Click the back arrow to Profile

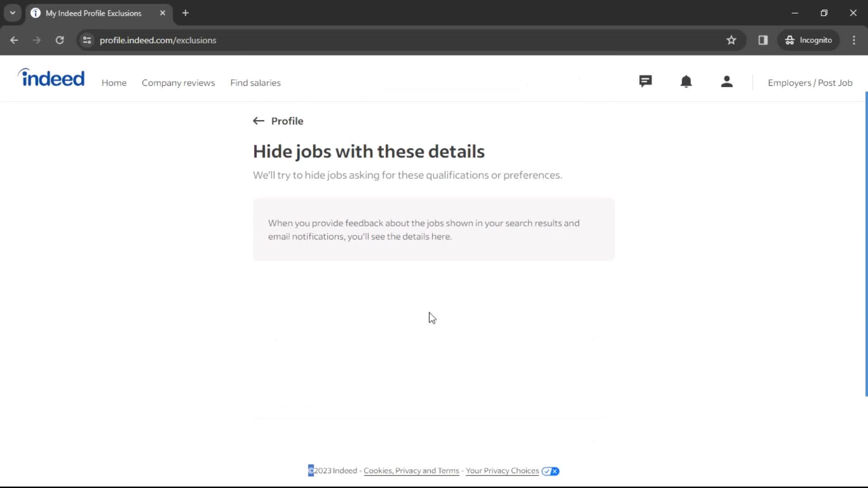click(258, 120)
